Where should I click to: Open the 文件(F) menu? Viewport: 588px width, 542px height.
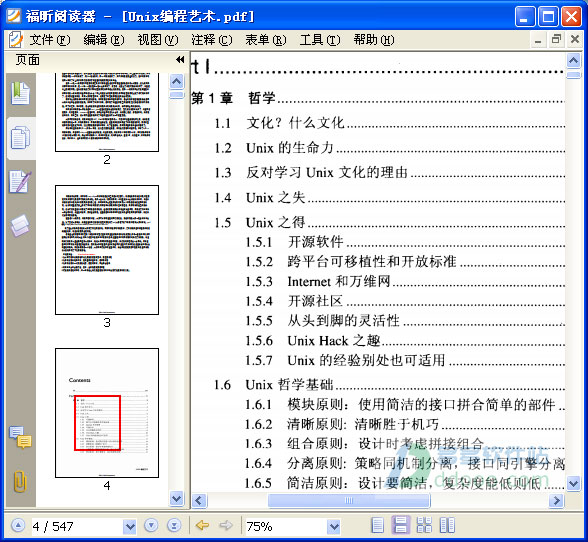pyautogui.click(x=50, y=40)
